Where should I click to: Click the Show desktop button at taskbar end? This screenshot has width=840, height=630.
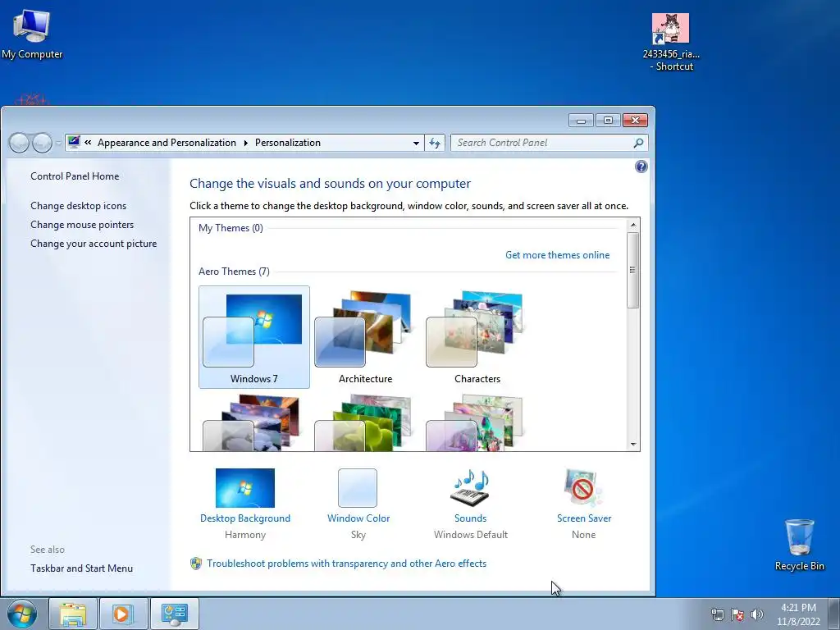[x=836, y=614]
